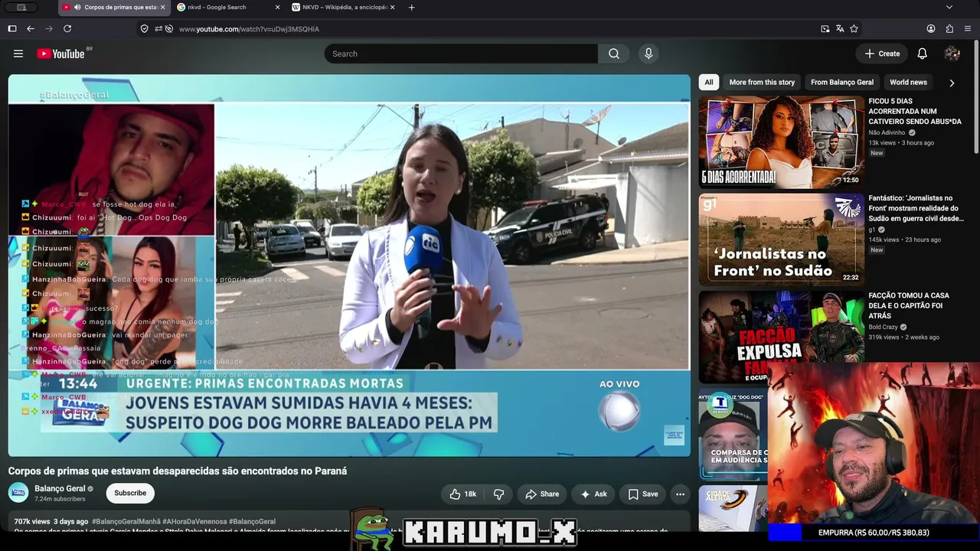Open more actions ellipsis below video
The image size is (980, 551).
click(680, 494)
